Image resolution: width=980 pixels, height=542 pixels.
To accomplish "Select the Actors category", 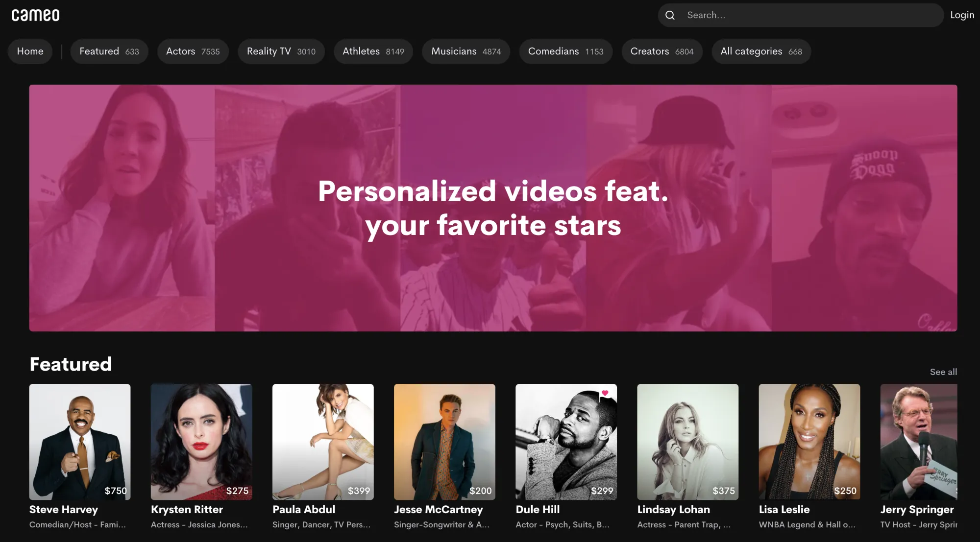I will tap(193, 51).
